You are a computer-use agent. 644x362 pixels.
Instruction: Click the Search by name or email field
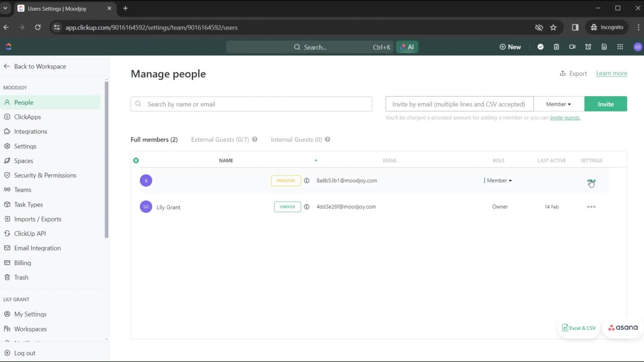(251, 104)
